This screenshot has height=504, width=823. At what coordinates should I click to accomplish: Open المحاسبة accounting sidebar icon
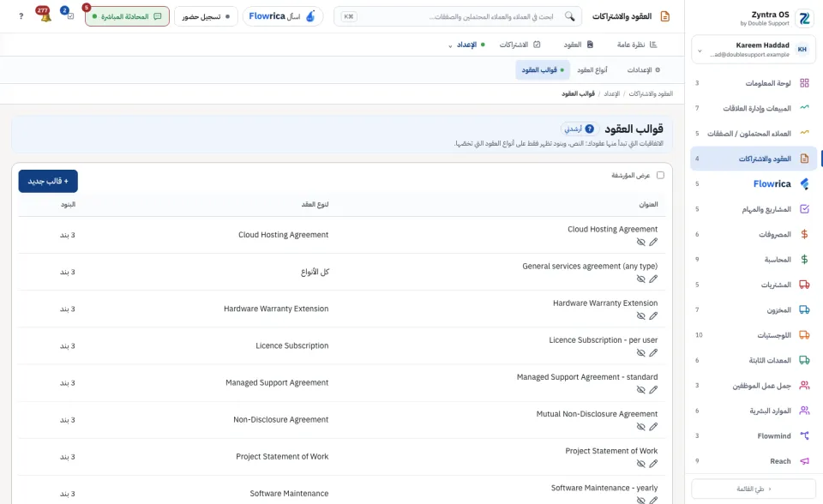(804, 260)
